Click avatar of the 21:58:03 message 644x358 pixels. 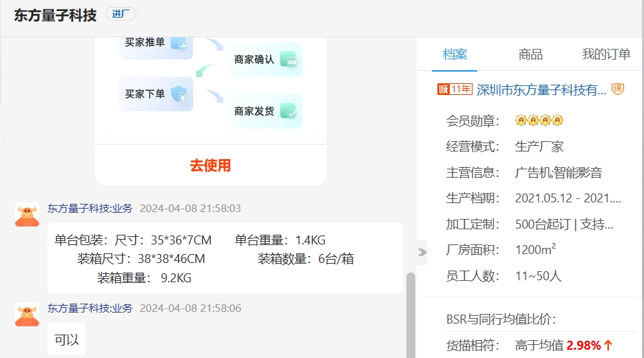click(x=27, y=215)
